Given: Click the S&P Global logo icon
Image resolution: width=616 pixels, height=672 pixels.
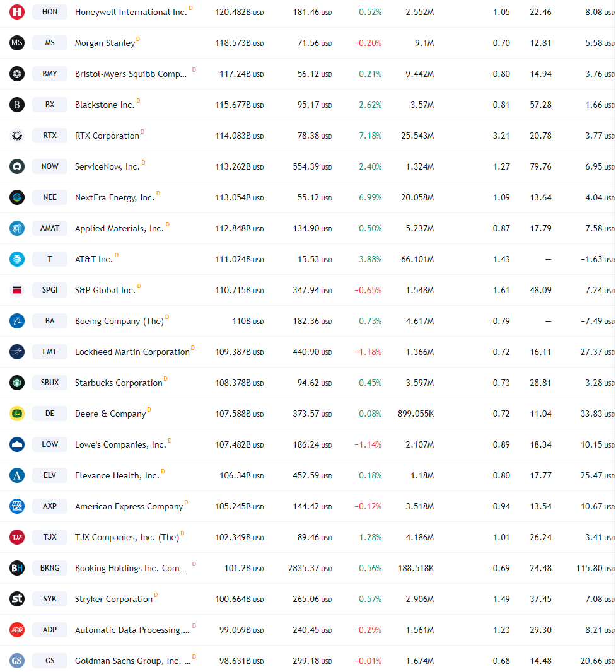Looking at the screenshot, I should 17,290.
